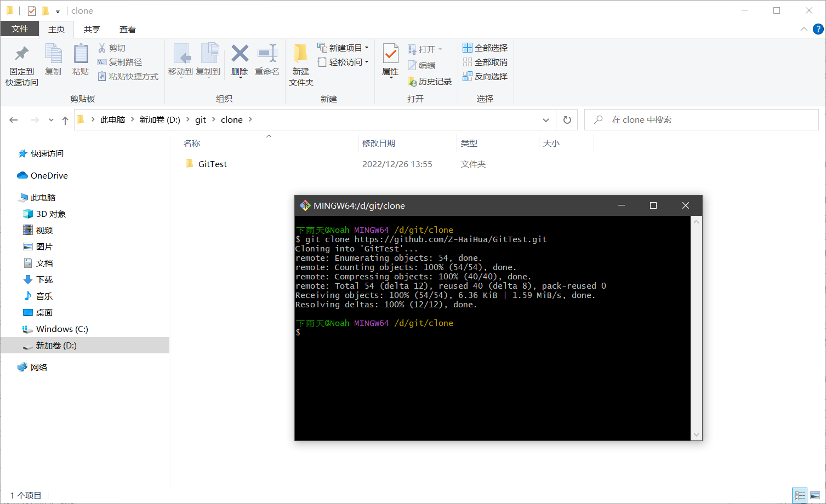Click the Refresh button beside address bar

coord(567,120)
